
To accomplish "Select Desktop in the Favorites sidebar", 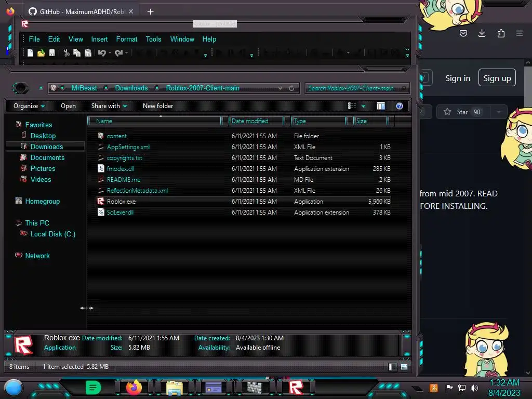I will (x=43, y=136).
